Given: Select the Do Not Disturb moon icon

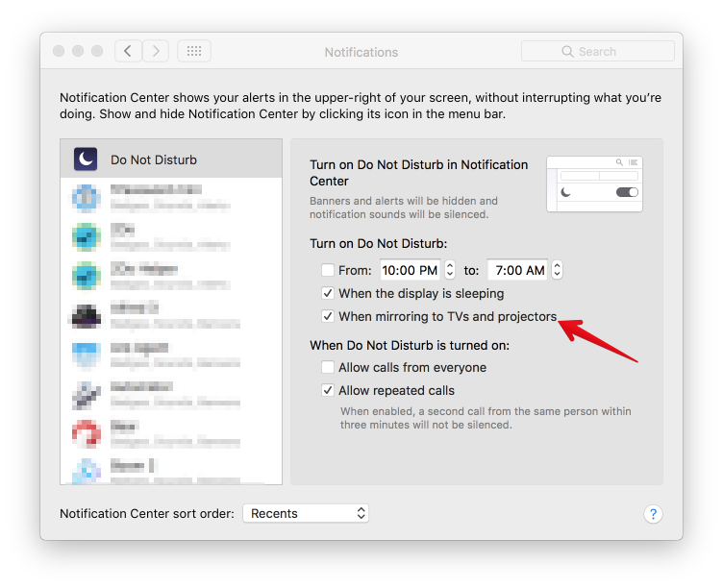Looking at the screenshot, I should pyautogui.click(x=86, y=159).
